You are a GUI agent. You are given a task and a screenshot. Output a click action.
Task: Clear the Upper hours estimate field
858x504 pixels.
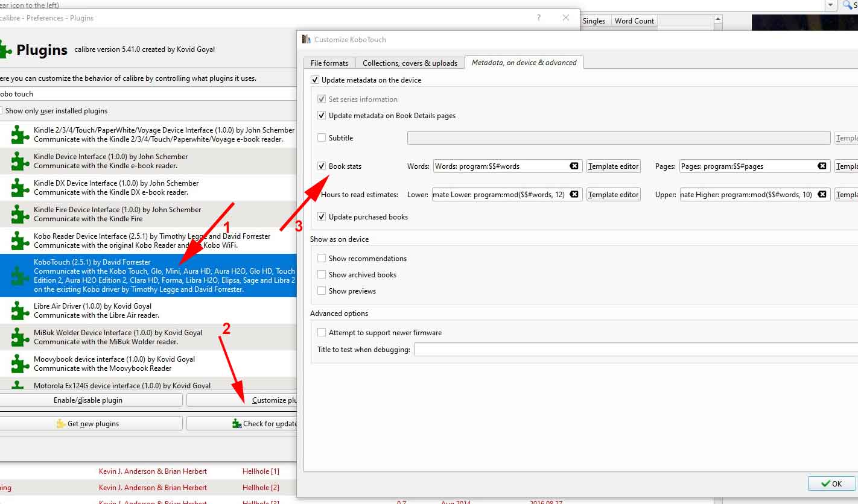[x=822, y=194]
